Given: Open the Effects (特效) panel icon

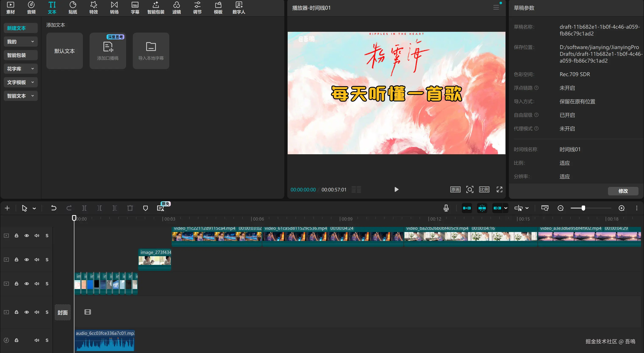Looking at the screenshot, I should (93, 7).
